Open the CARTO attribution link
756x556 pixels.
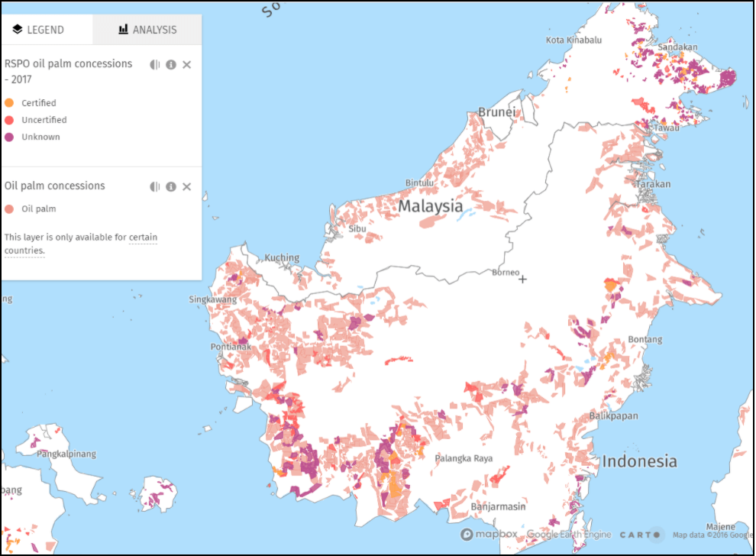640,535
